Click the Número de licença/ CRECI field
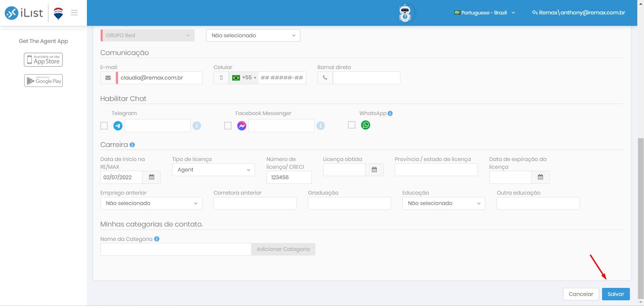 click(x=289, y=177)
